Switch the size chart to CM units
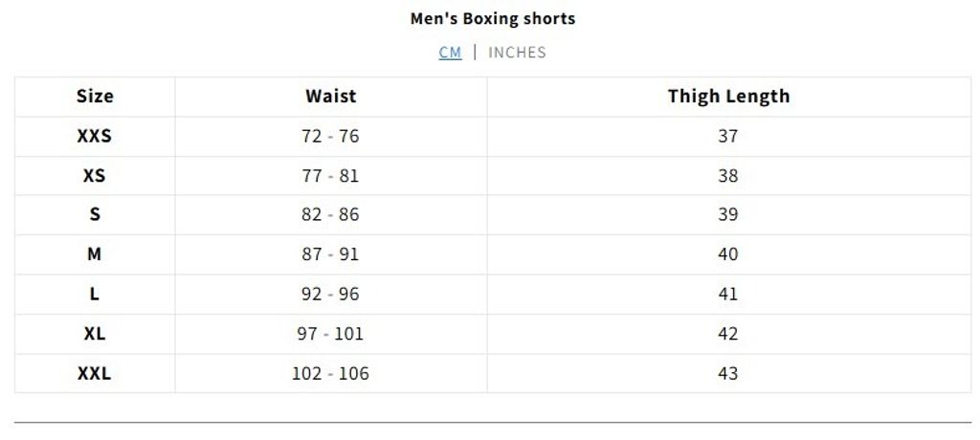Screen dimensions: 980x440 coord(450,53)
